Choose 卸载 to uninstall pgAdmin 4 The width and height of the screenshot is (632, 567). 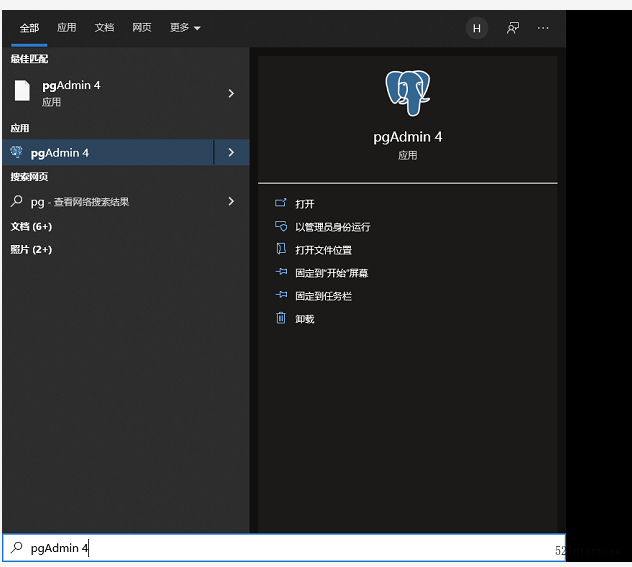coord(304,319)
